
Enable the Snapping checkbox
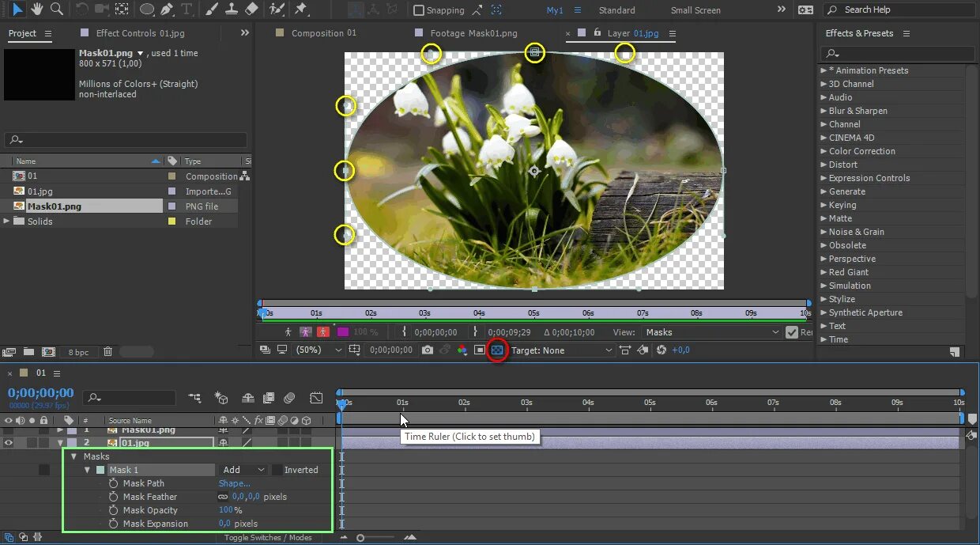419,10
